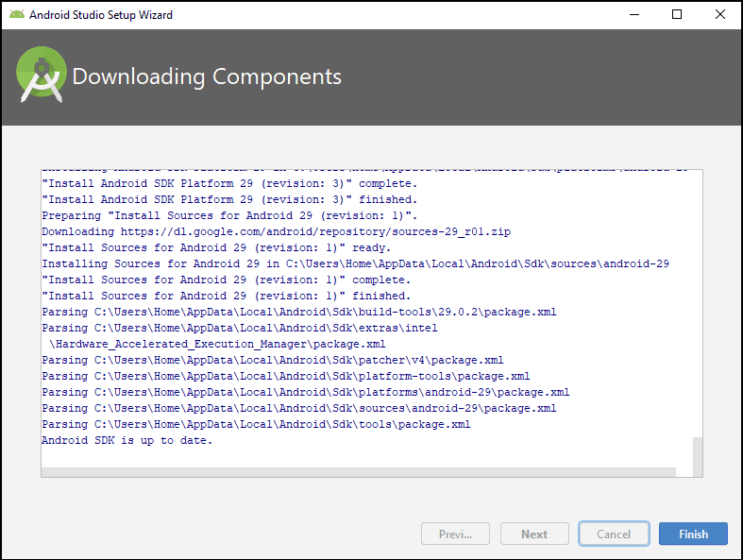Screen dimensions: 743x560
Task: Click the "Install Android SDK Platform 29" finished line
Action: 229,199
